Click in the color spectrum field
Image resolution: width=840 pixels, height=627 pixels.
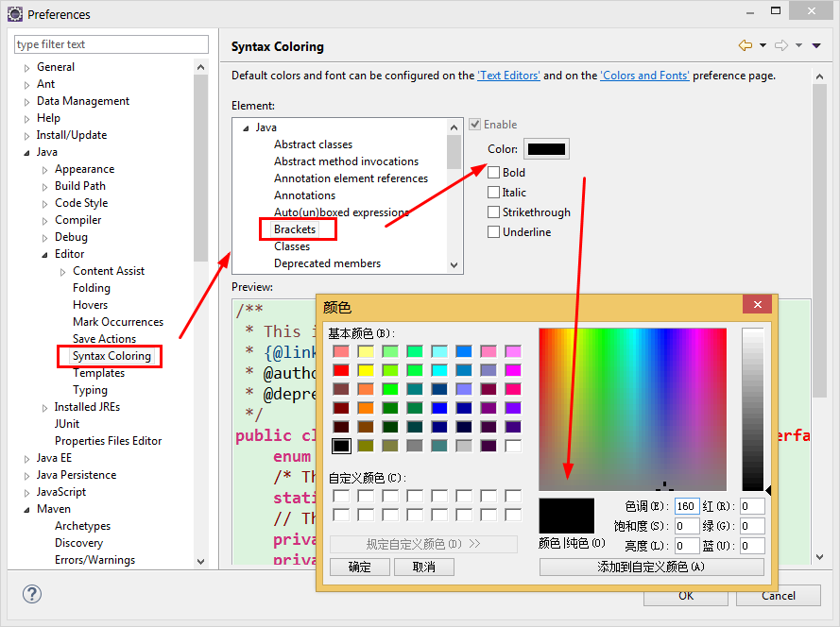point(633,409)
